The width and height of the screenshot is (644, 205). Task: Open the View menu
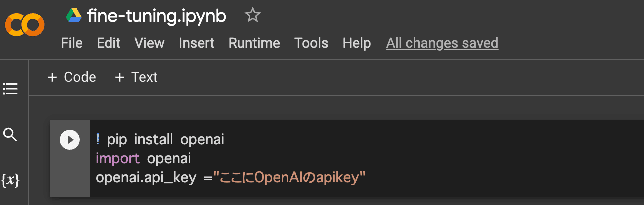pyautogui.click(x=149, y=43)
